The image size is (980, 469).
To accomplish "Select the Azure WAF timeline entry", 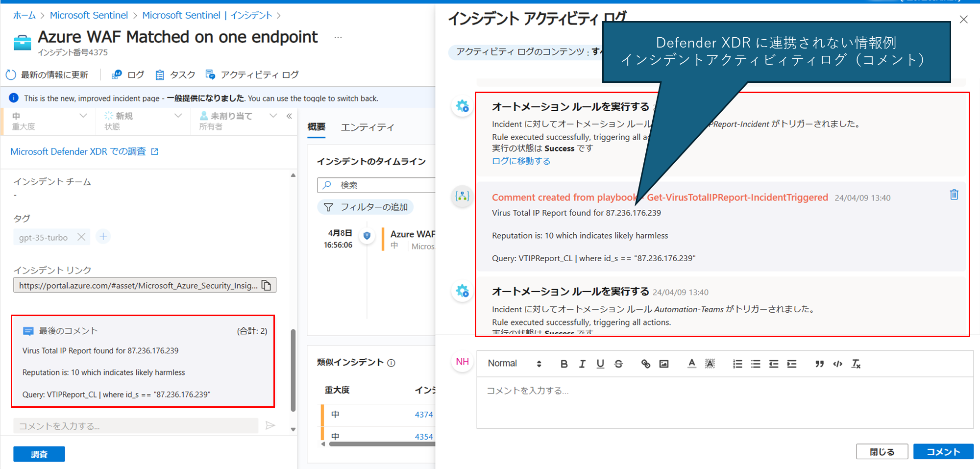I will click(408, 240).
